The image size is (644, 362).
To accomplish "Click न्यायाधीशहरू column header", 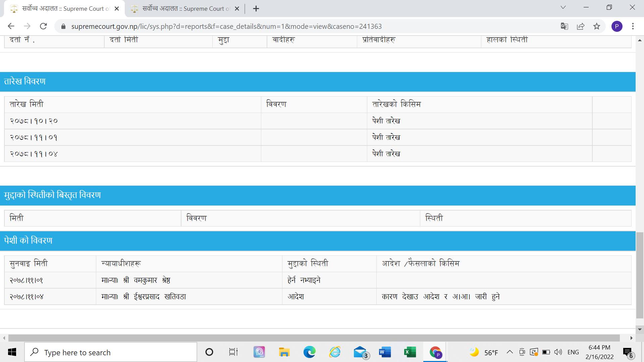I will pos(121,263).
